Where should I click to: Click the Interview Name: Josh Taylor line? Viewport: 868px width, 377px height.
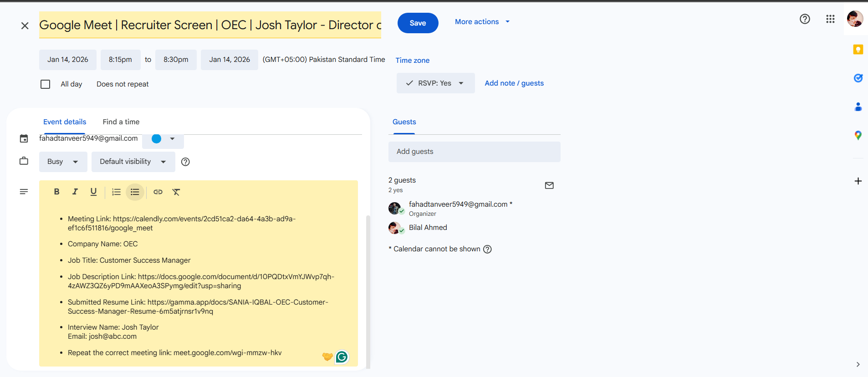click(x=113, y=327)
